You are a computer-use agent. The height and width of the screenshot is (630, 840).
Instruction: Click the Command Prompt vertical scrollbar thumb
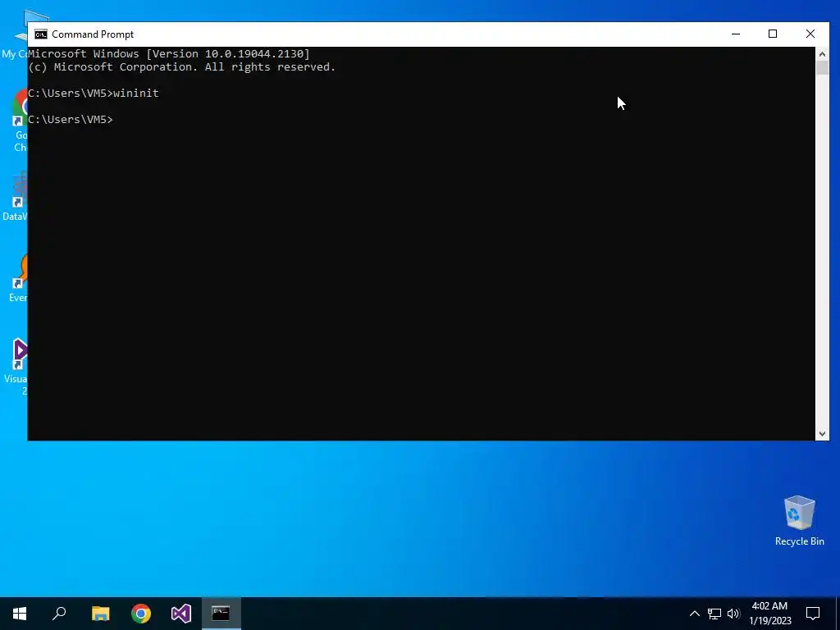822,68
